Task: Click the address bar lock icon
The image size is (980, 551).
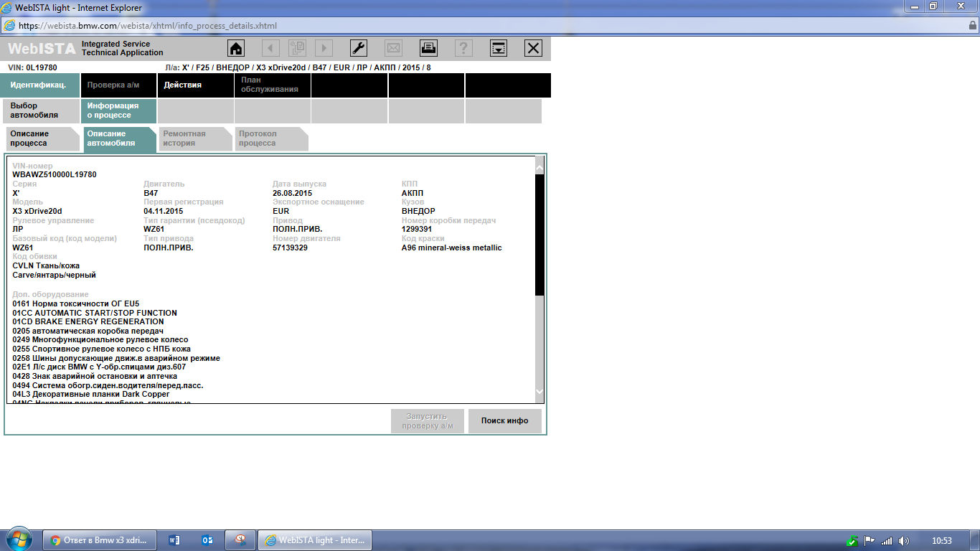Action: click(973, 25)
